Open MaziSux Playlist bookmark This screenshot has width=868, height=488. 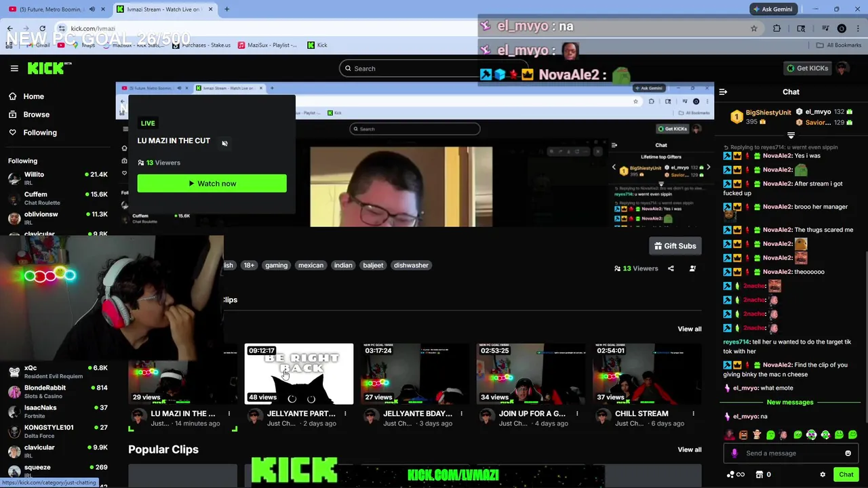[267, 45]
